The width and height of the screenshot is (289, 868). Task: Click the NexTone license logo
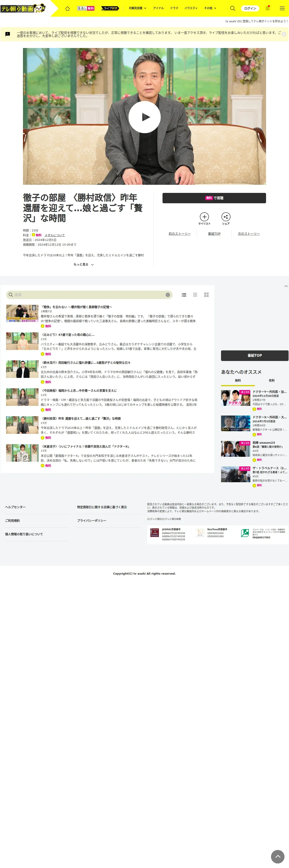(x=200, y=533)
